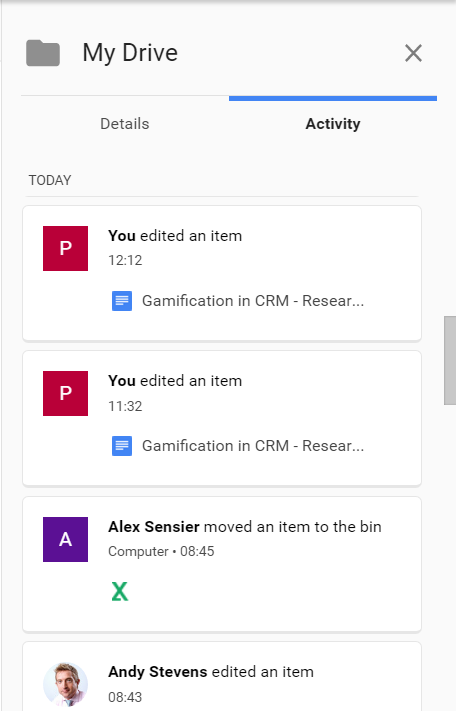The width and height of the screenshot is (458, 714).
Task: Click Andy Stevens edited an item entry
Action: [x=222, y=678]
